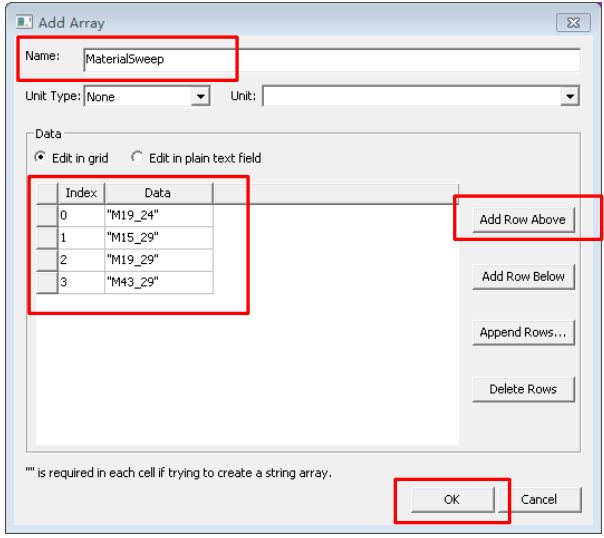Click the Delete Rows button

tap(523, 389)
